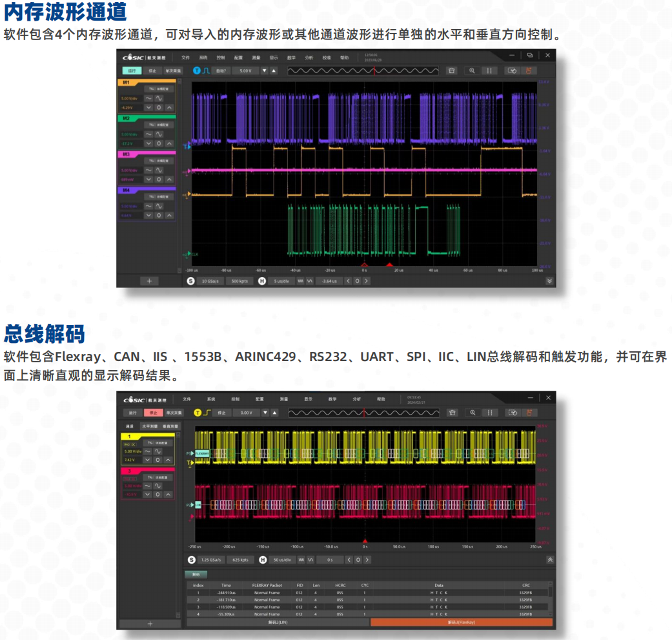The width and height of the screenshot is (672, 640).
Task: Click the trigger level down arrow in upper toolbar
Action: tap(264, 70)
